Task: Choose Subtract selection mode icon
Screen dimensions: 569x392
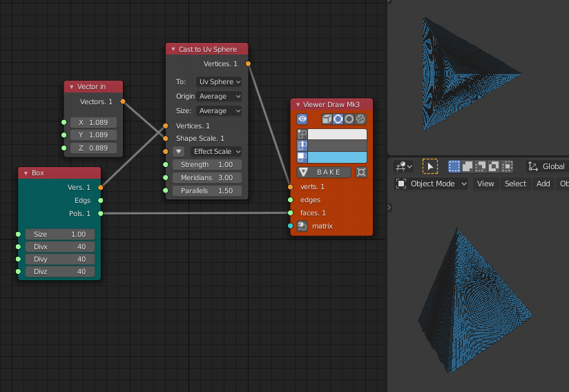Action: [481, 166]
